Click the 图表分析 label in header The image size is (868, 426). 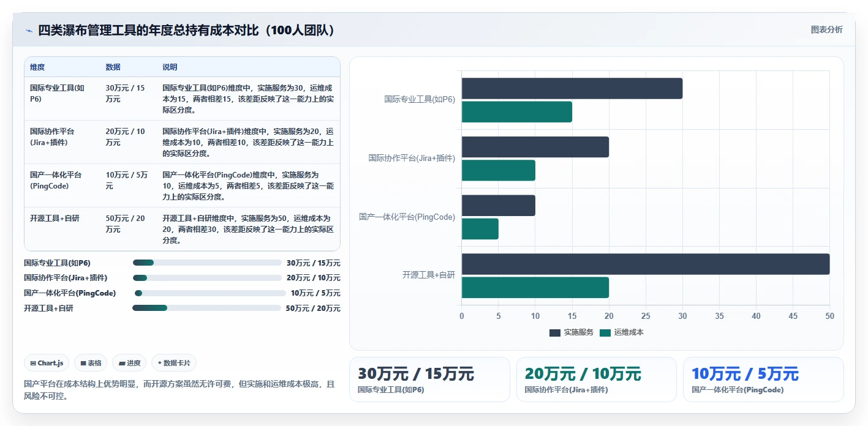pos(826,29)
